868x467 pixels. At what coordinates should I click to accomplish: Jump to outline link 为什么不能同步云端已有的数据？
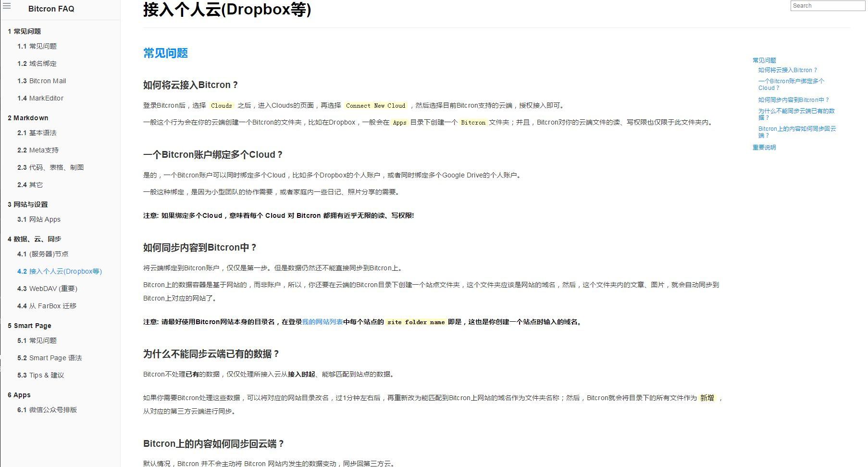point(796,114)
